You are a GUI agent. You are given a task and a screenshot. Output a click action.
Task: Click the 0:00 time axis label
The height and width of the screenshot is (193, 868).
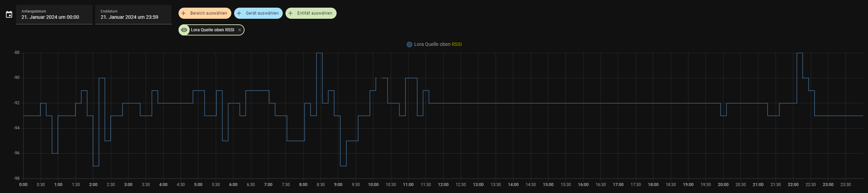pos(23,185)
